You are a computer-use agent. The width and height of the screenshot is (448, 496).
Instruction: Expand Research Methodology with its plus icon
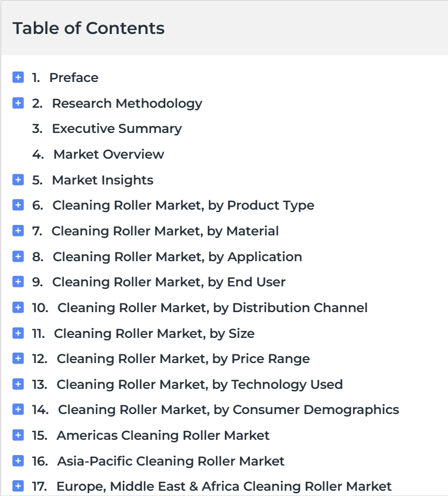(18, 103)
